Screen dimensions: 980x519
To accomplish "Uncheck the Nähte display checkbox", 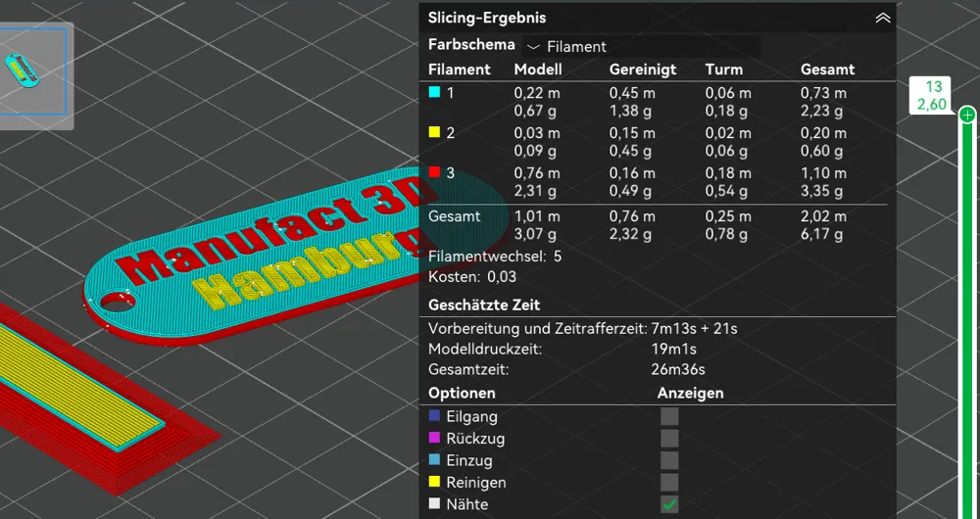I will click(x=669, y=504).
